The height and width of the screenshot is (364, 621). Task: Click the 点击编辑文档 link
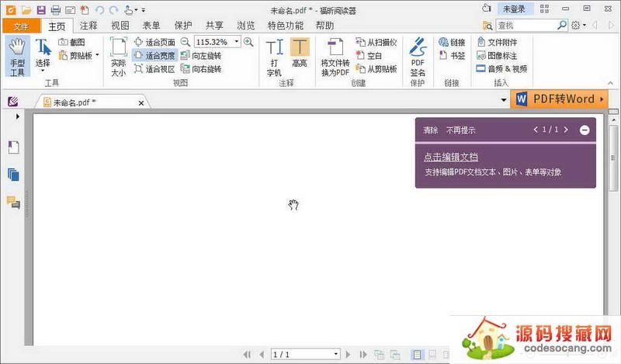tap(451, 157)
